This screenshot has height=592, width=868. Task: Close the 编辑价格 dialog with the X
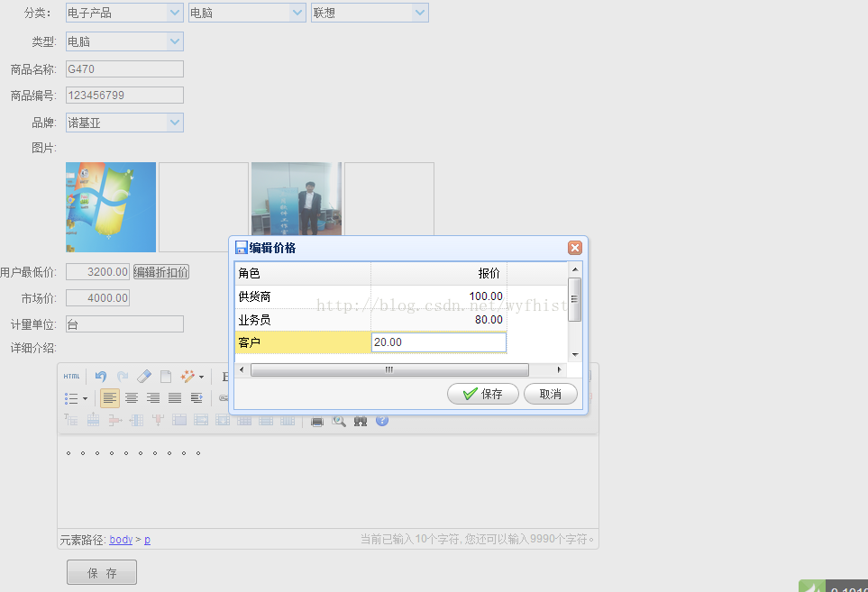pos(575,248)
